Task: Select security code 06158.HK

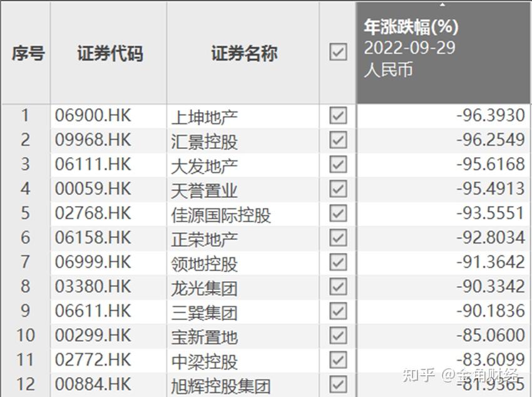Action: click(93, 237)
